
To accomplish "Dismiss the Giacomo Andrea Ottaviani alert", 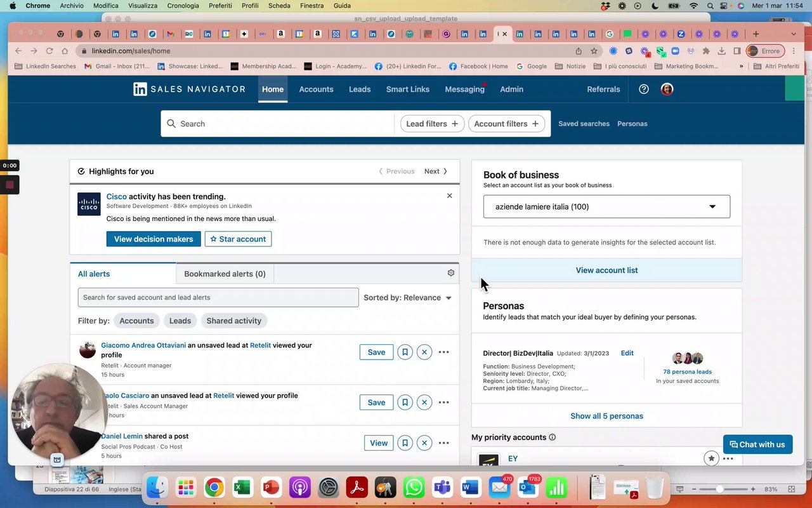I will pos(424,352).
